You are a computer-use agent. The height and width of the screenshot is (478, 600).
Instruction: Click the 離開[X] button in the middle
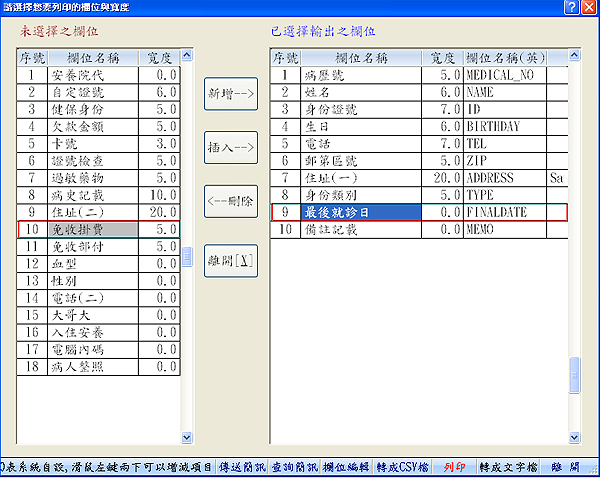(230, 260)
